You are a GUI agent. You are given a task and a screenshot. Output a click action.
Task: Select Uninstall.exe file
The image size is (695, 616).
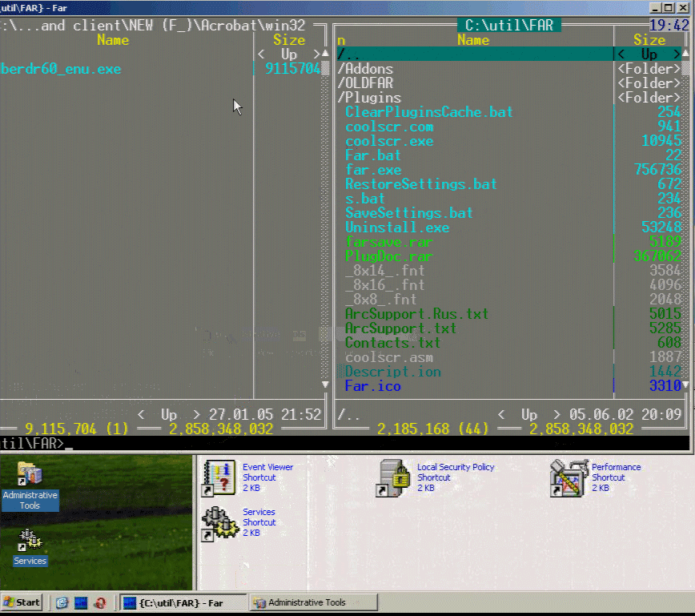tap(396, 227)
